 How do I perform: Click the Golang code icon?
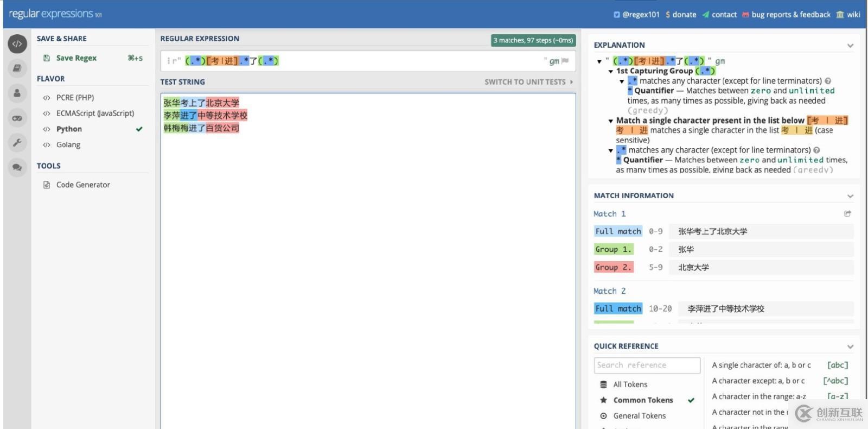point(47,145)
